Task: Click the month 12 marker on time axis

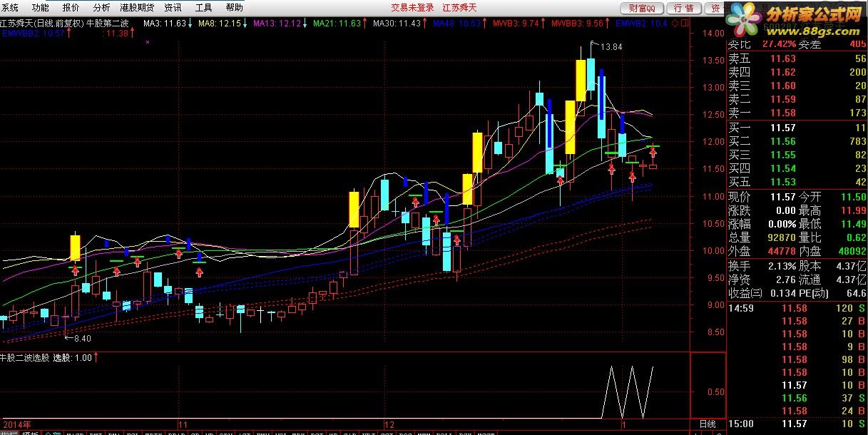Action: pyautogui.click(x=389, y=424)
